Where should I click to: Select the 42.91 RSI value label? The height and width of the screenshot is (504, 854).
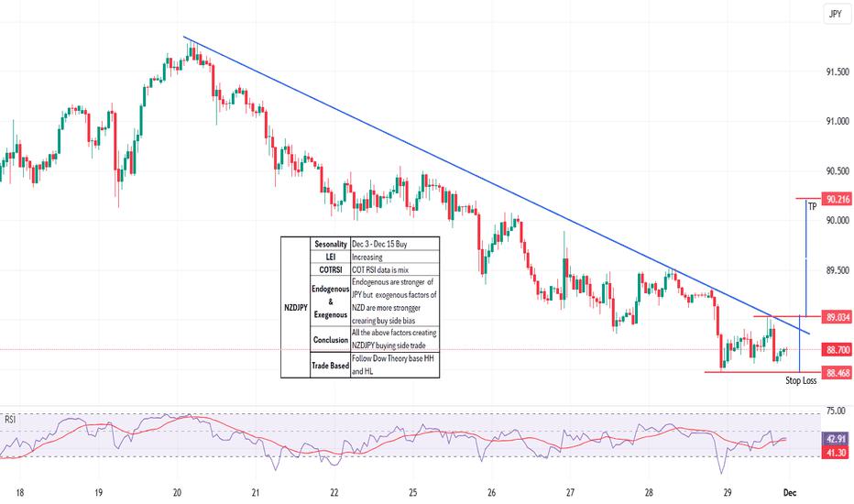(x=836, y=439)
